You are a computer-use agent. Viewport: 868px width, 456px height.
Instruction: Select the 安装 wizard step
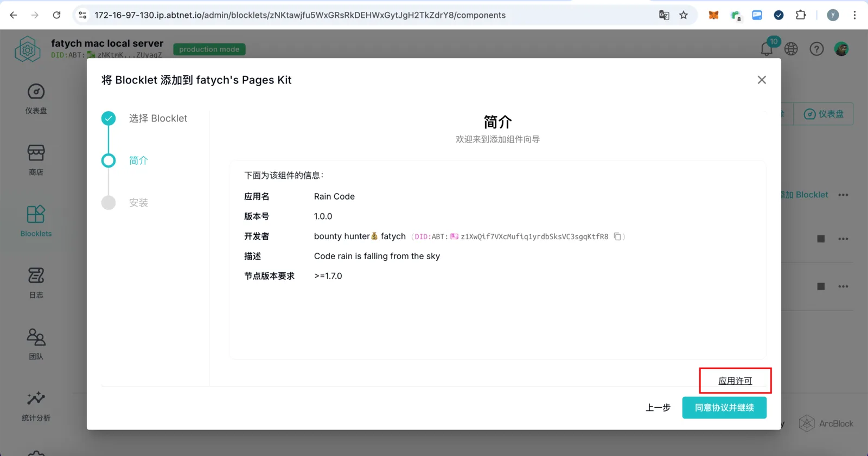coord(125,203)
